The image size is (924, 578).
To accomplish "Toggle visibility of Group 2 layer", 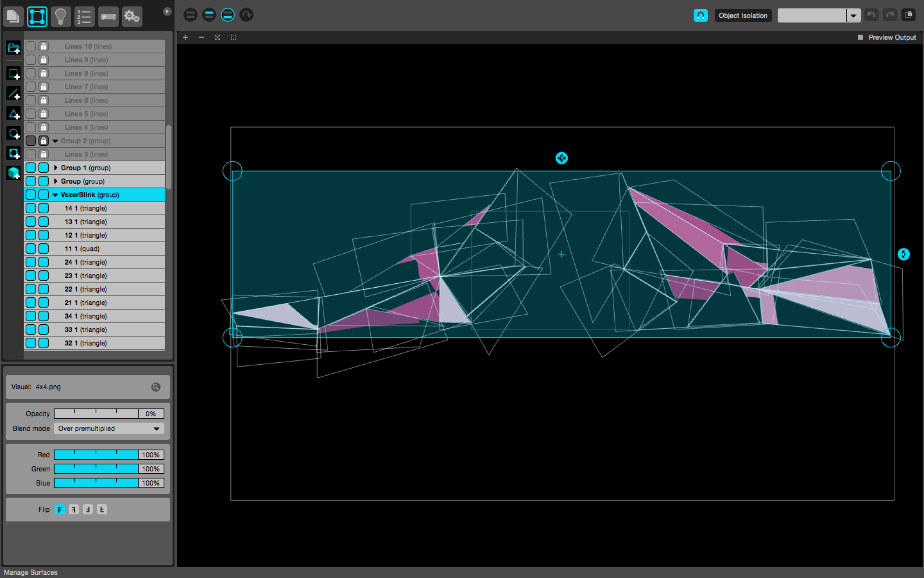I will [31, 140].
